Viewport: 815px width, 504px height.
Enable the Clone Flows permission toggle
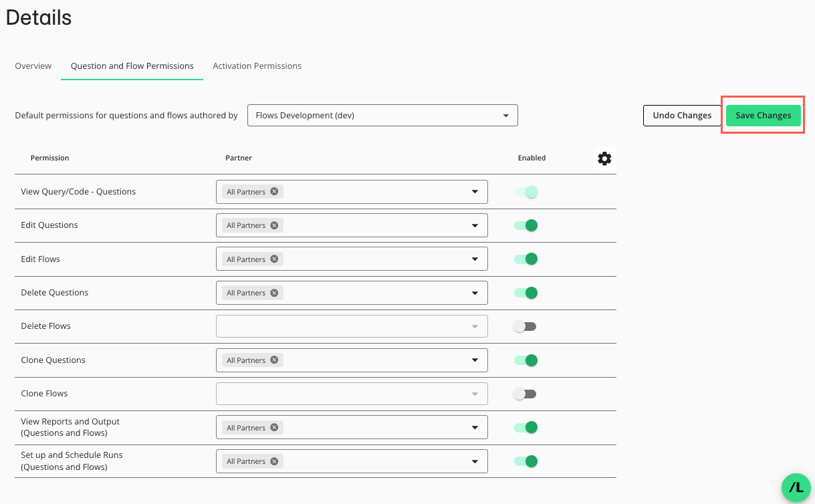pos(525,394)
